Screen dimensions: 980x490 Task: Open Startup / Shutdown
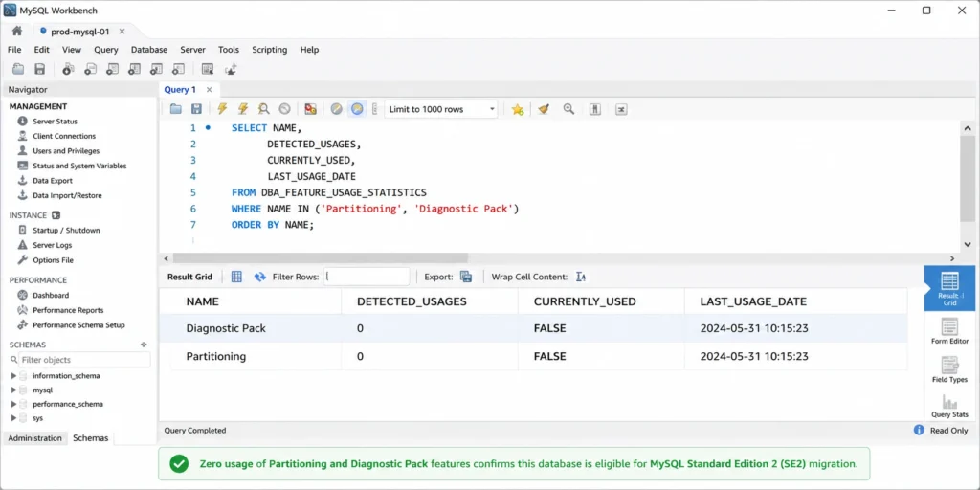tap(66, 230)
